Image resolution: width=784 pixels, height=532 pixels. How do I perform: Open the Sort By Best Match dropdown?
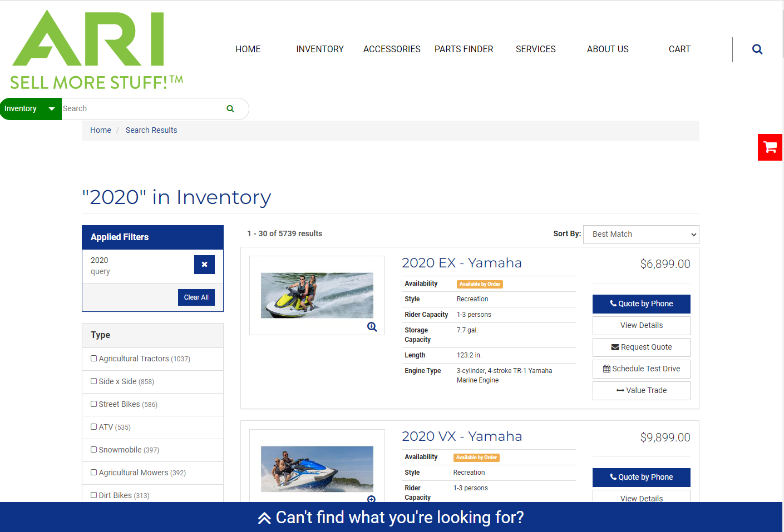(x=641, y=235)
